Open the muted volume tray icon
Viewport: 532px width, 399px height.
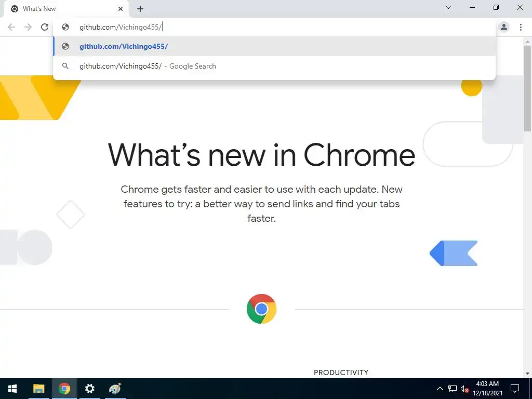[x=464, y=389]
